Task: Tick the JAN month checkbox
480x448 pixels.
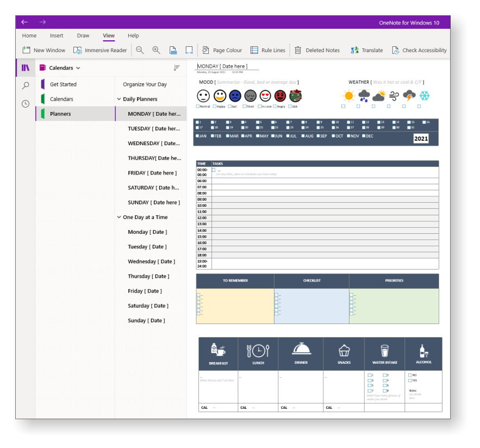Action: (197, 136)
